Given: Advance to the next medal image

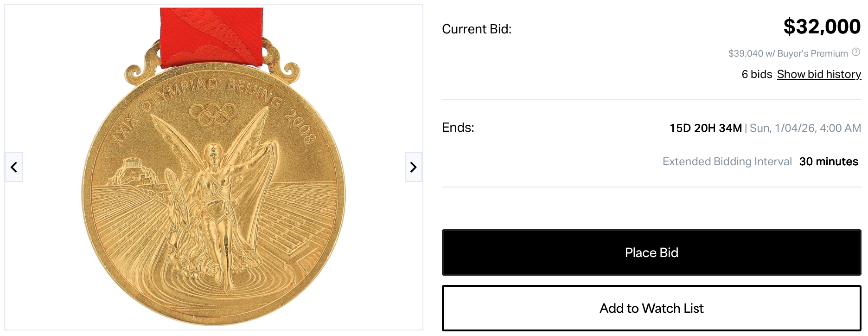Looking at the screenshot, I should point(413,167).
